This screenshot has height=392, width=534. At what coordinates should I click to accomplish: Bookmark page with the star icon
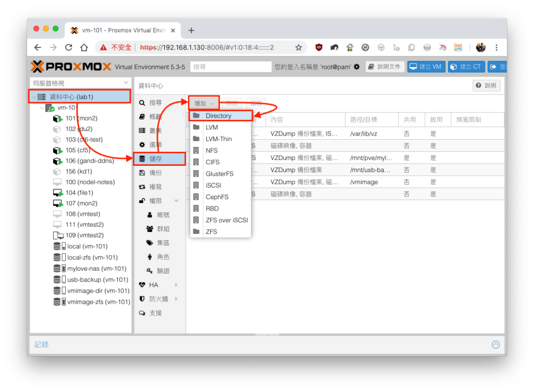point(298,47)
